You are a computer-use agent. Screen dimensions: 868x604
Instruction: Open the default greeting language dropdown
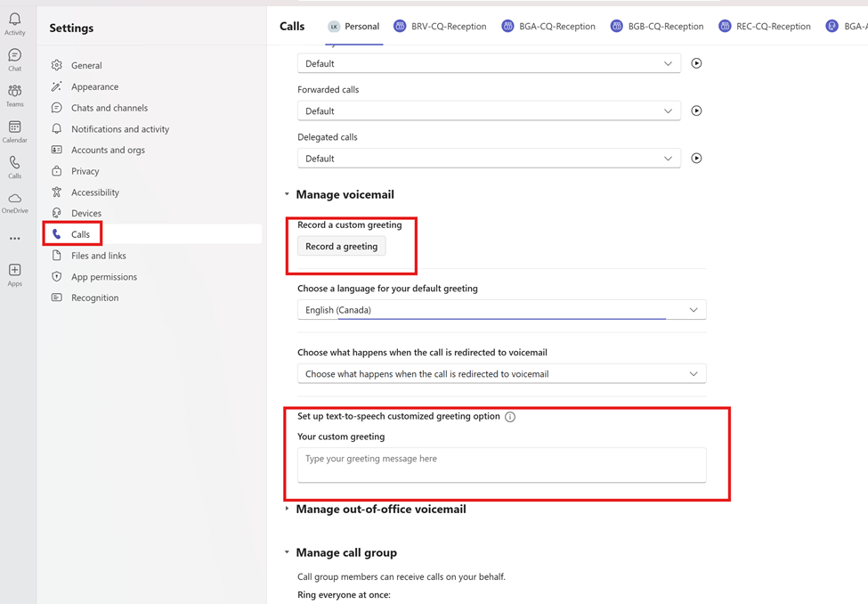pyautogui.click(x=501, y=310)
